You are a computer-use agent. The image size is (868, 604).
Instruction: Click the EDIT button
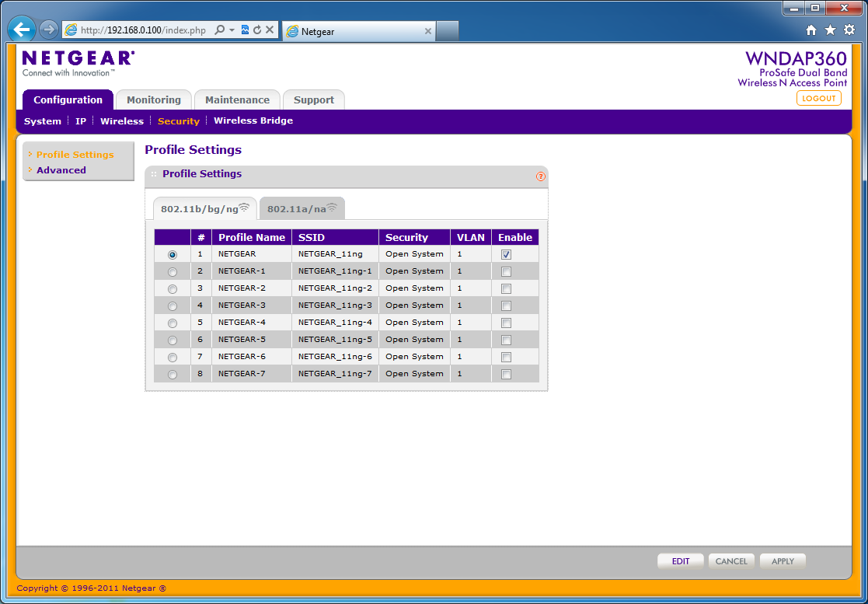pos(681,560)
